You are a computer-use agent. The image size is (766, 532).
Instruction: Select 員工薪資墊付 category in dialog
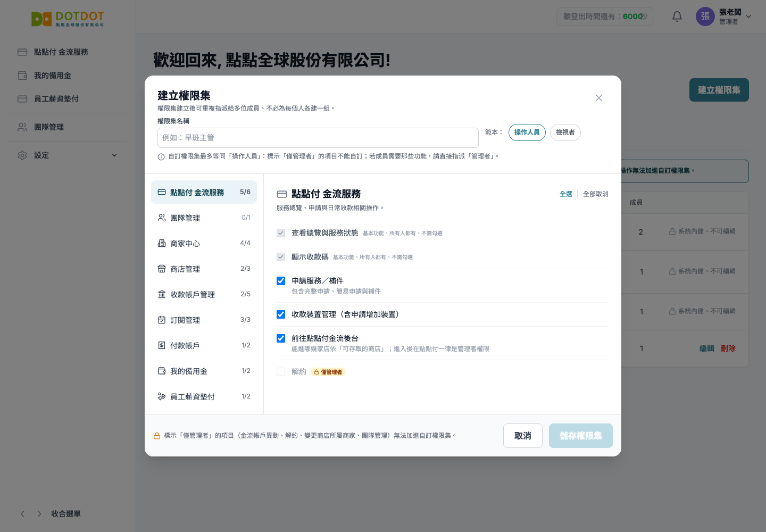point(204,396)
